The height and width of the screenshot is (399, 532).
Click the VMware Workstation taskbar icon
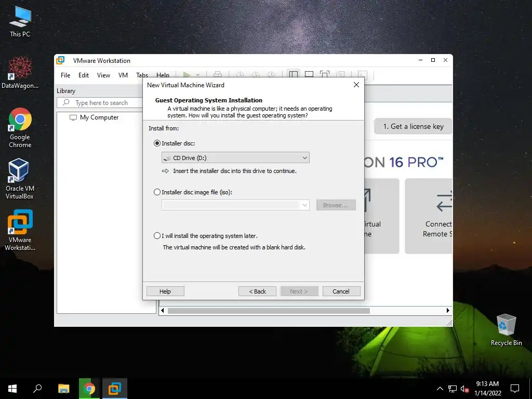(x=115, y=389)
